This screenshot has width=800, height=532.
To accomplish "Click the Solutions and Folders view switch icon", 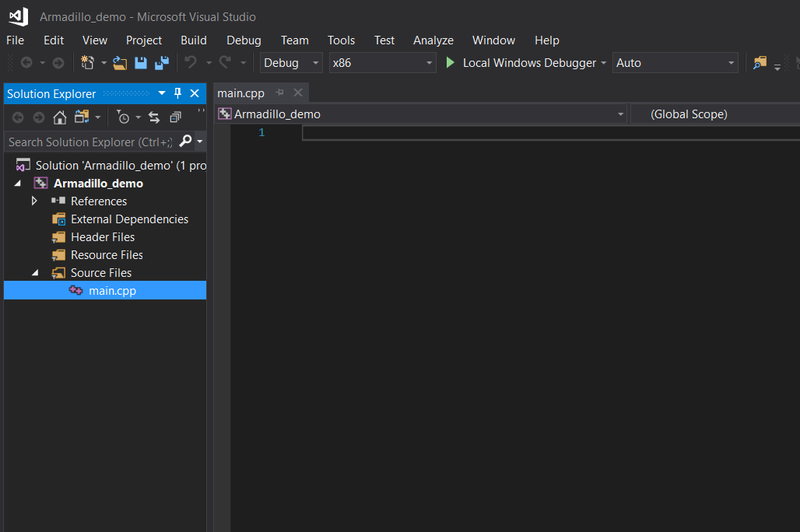I will pos(82,117).
